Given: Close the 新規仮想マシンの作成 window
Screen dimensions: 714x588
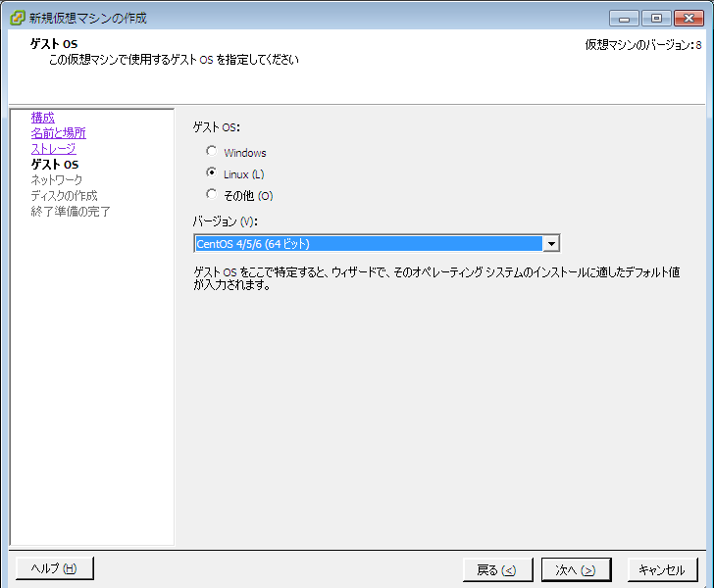Looking at the screenshot, I should (x=688, y=19).
